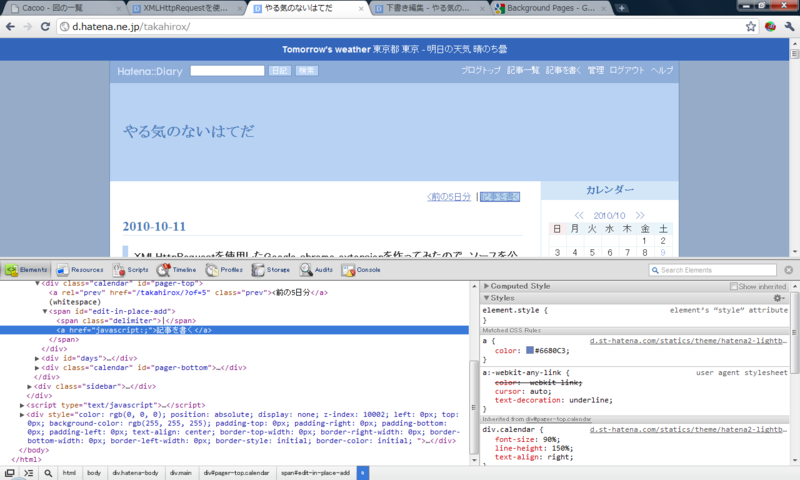The image size is (800, 480).
Task: Open the Styles gear options menu
Action: click(779, 298)
